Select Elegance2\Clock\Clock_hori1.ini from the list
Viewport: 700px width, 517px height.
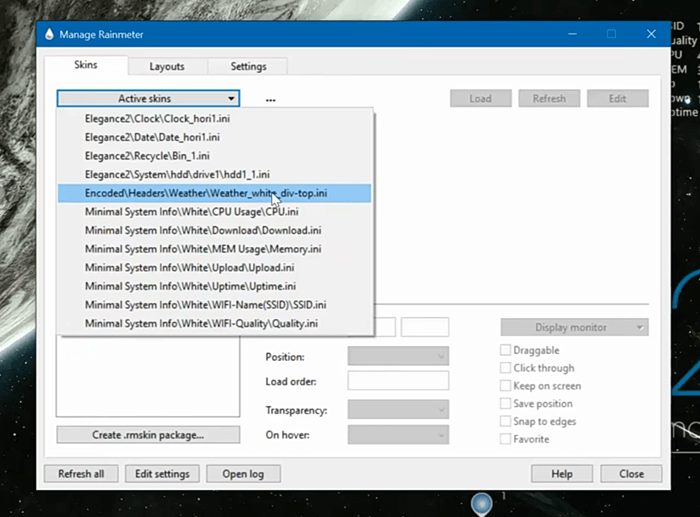[215, 119]
